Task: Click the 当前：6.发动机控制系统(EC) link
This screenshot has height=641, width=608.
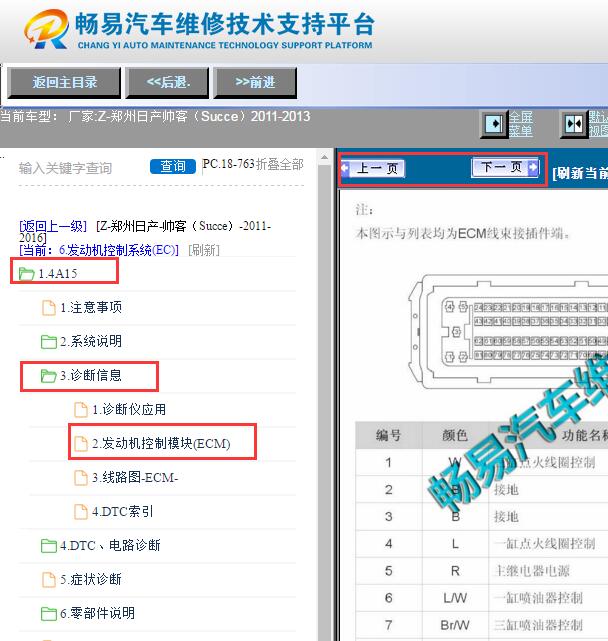Action: [x=99, y=250]
